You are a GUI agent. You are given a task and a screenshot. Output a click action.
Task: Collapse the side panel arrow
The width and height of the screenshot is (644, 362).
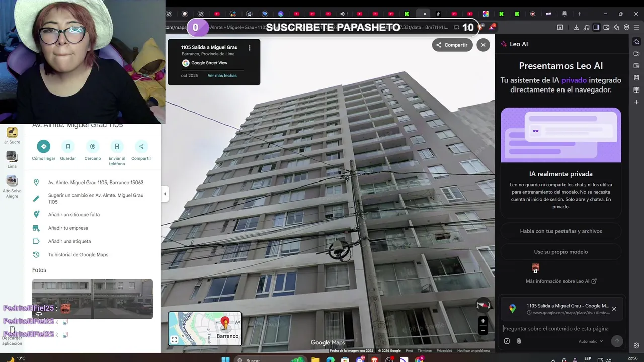(x=165, y=194)
